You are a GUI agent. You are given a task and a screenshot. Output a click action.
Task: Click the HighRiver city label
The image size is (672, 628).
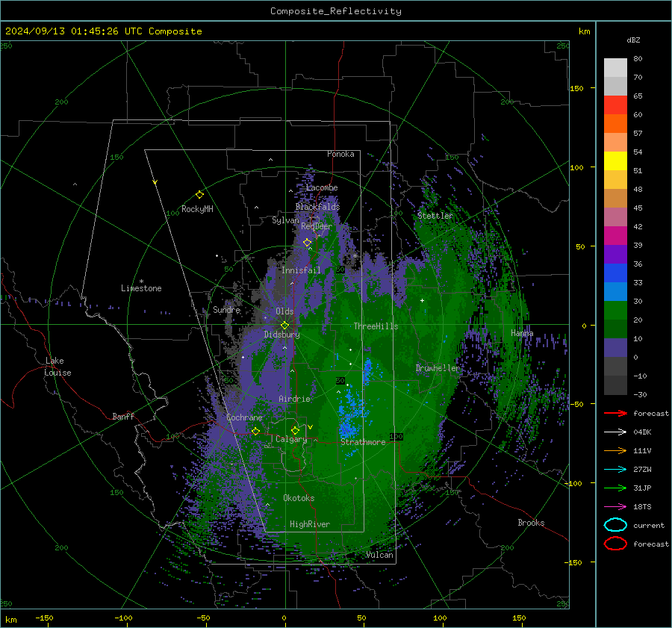pyautogui.click(x=310, y=524)
